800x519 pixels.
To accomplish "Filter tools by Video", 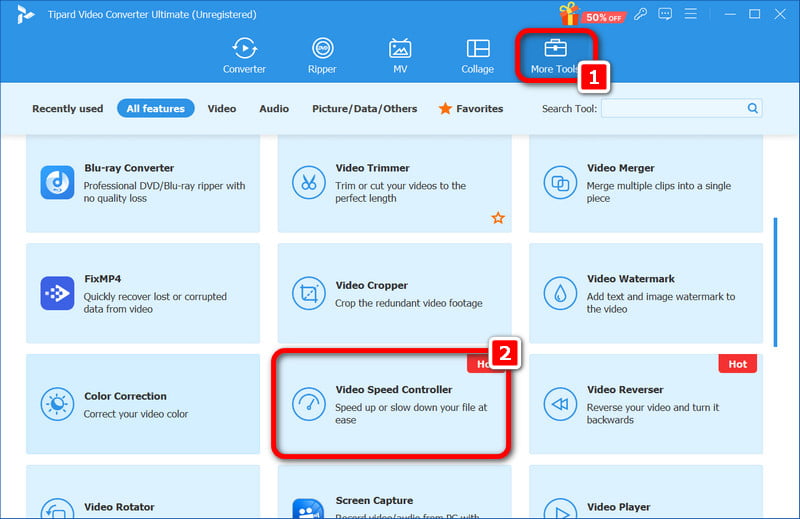I will point(221,109).
